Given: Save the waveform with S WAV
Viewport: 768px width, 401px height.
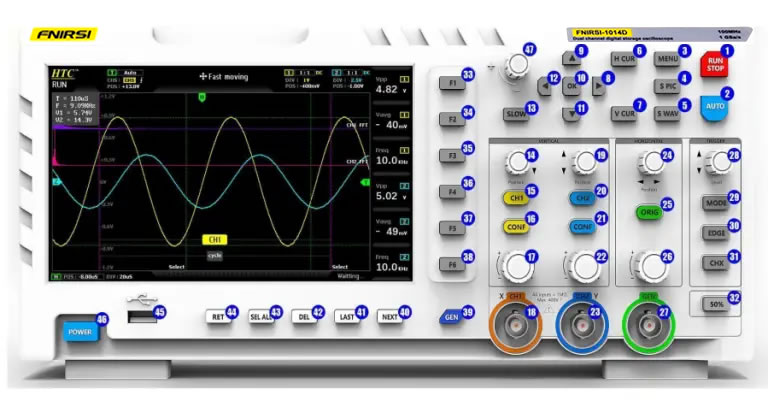Looking at the screenshot, I should pos(667,114).
